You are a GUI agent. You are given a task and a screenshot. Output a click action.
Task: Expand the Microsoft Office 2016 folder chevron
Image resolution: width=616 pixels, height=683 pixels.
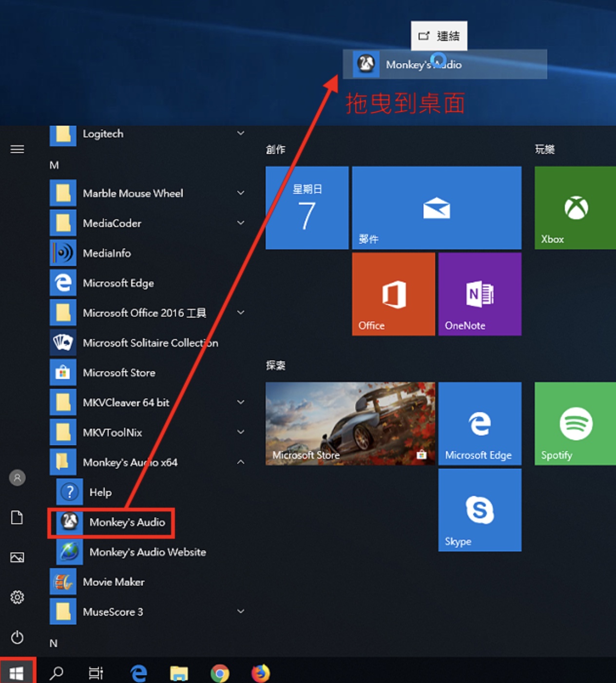point(241,312)
